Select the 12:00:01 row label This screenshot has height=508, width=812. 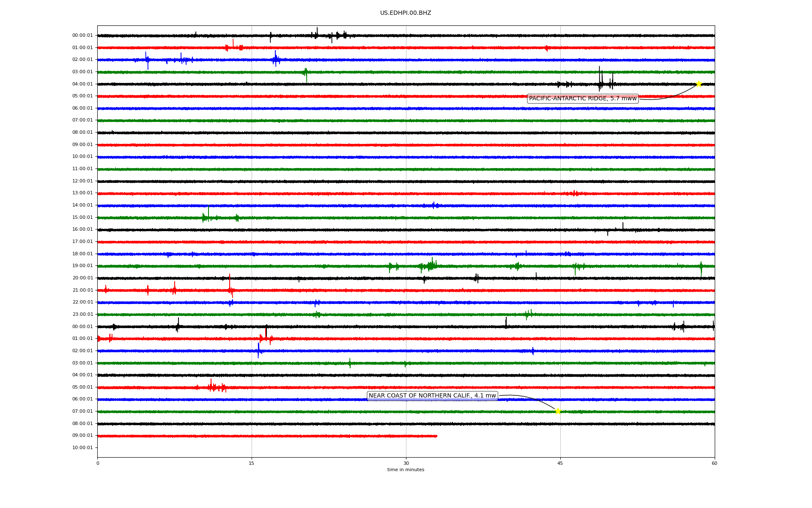(x=82, y=181)
